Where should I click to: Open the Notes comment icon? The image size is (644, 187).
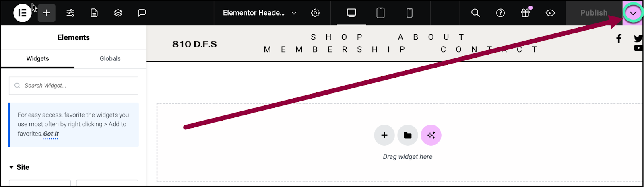[142, 13]
